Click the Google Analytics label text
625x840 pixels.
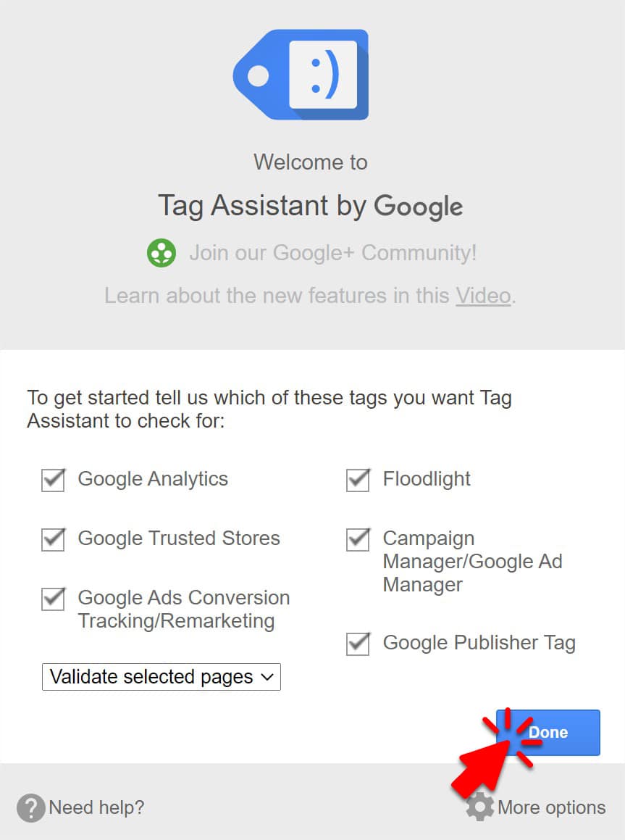click(x=153, y=479)
